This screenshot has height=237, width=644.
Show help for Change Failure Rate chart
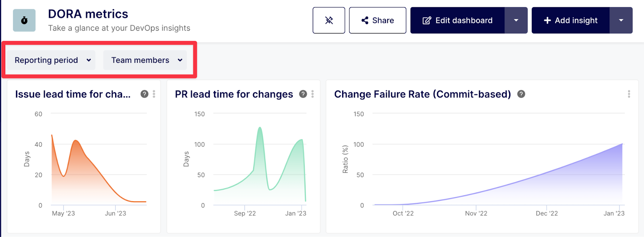[x=521, y=94]
